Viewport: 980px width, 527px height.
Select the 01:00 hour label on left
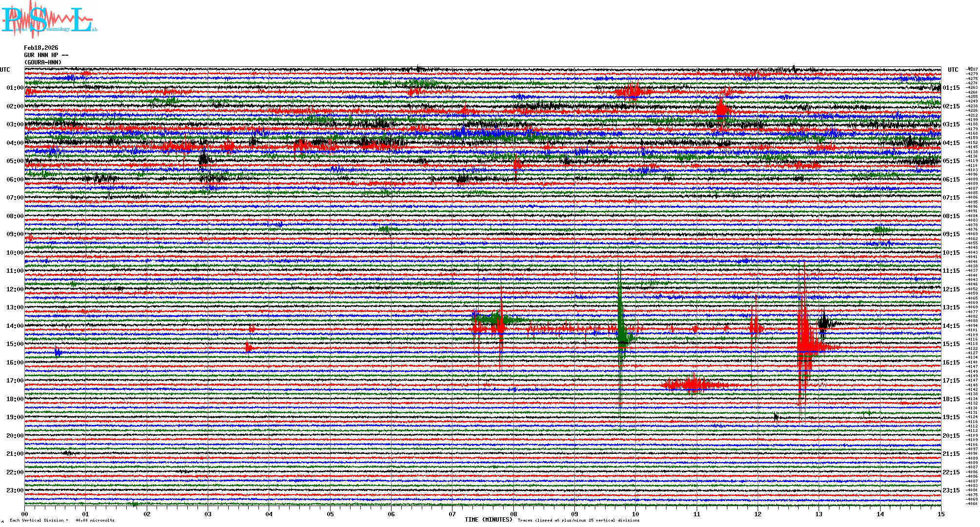tap(15, 88)
